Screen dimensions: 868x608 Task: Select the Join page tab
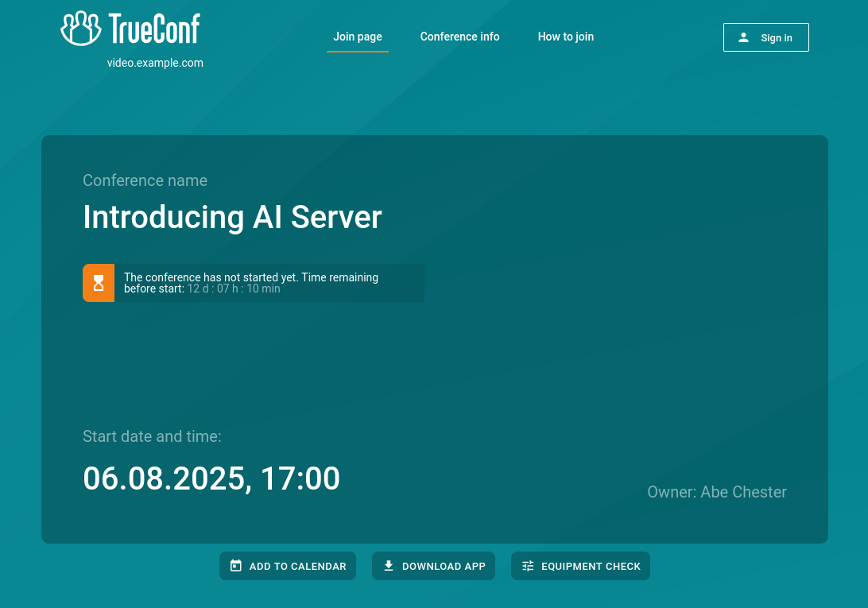coord(357,37)
